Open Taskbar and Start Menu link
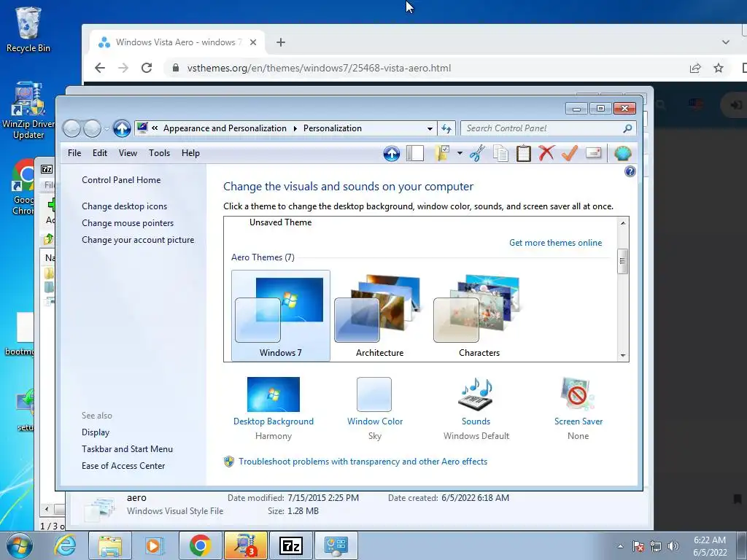Viewport: 747px width, 560px height. [127, 449]
